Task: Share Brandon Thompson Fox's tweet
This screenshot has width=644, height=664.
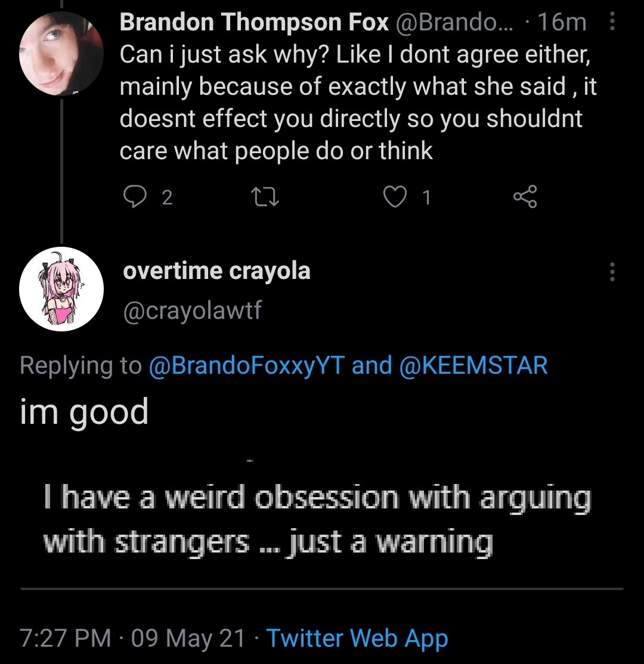Action: pyautogui.click(x=525, y=197)
